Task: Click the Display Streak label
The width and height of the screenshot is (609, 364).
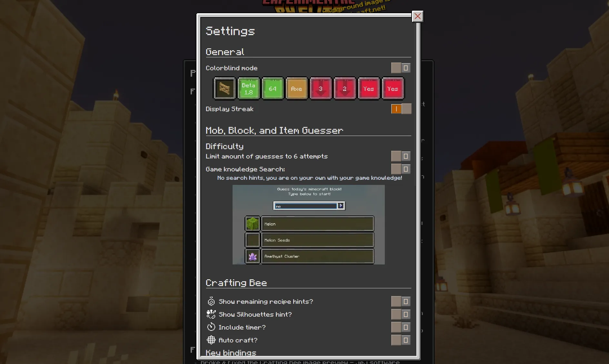Action: pos(230,109)
